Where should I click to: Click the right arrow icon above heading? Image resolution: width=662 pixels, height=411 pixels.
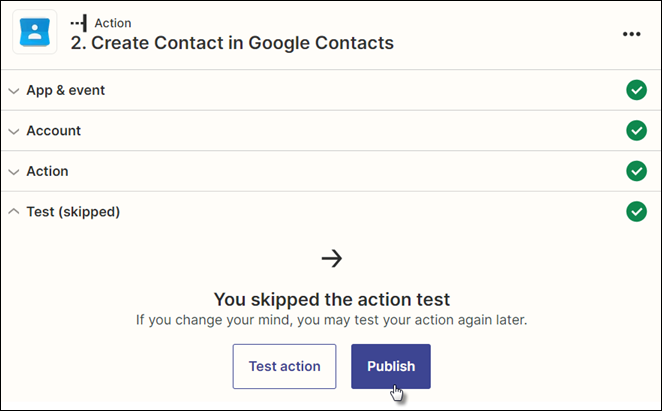[x=332, y=259]
